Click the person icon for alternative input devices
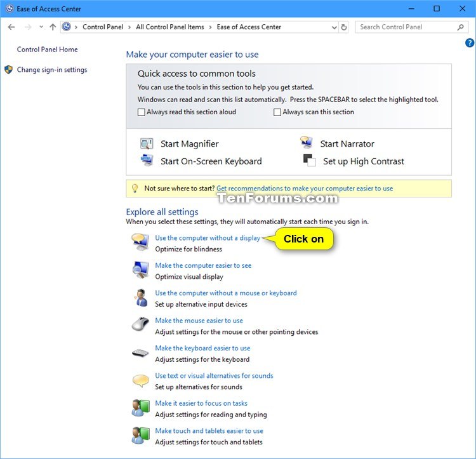The width and height of the screenshot is (476, 459). click(x=141, y=298)
